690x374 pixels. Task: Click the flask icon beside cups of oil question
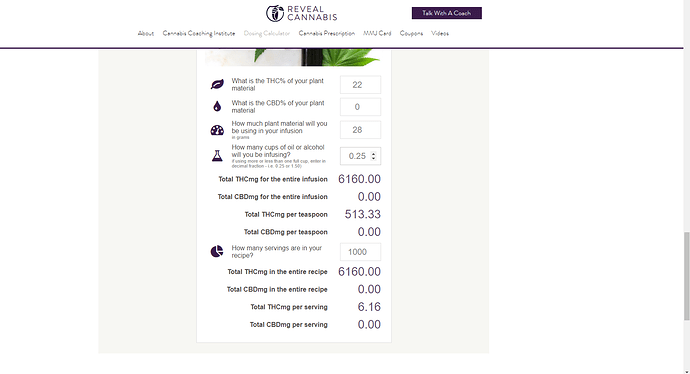click(217, 156)
